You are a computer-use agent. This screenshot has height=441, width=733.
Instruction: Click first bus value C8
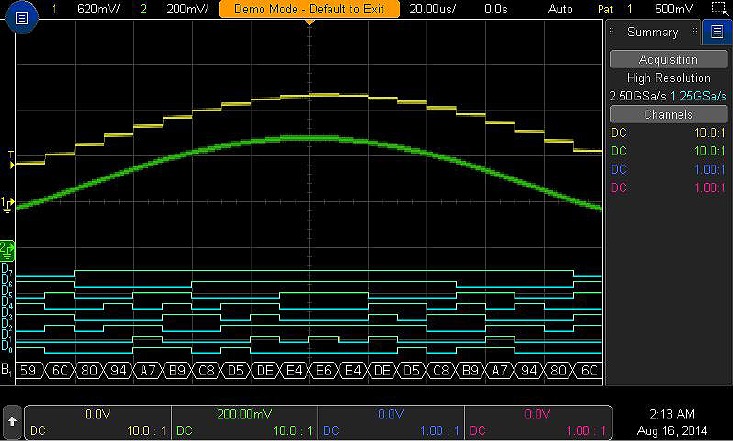(x=206, y=370)
